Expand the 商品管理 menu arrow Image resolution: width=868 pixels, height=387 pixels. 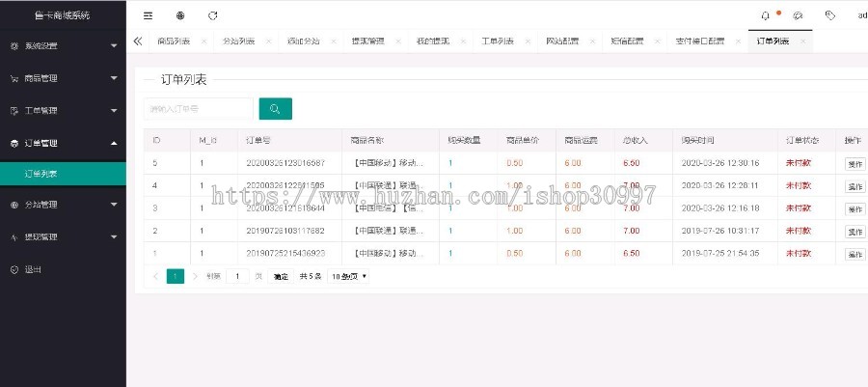[x=114, y=78]
